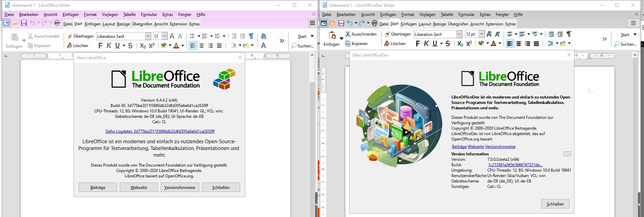Open 12 pt font size dropdown in right window

click(x=482, y=34)
